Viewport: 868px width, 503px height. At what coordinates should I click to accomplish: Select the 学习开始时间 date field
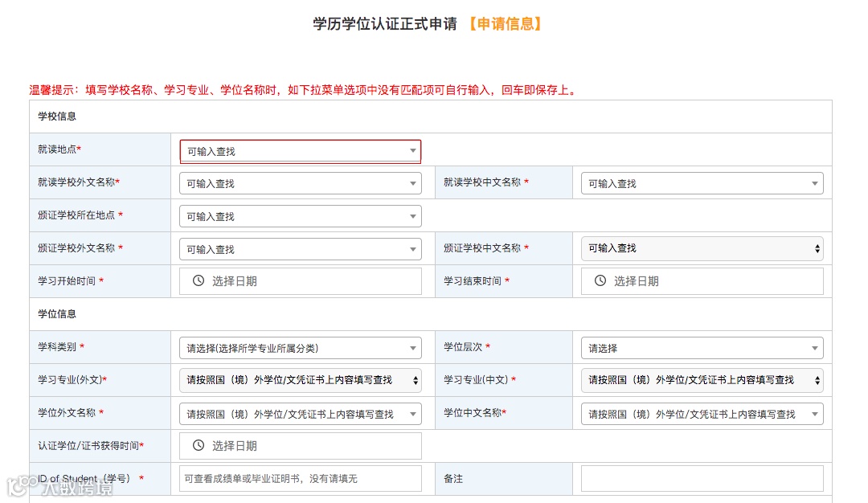click(300, 281)
